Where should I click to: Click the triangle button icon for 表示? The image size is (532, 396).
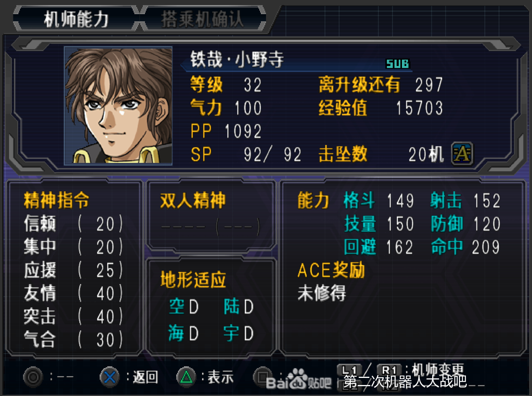point(186,377)
